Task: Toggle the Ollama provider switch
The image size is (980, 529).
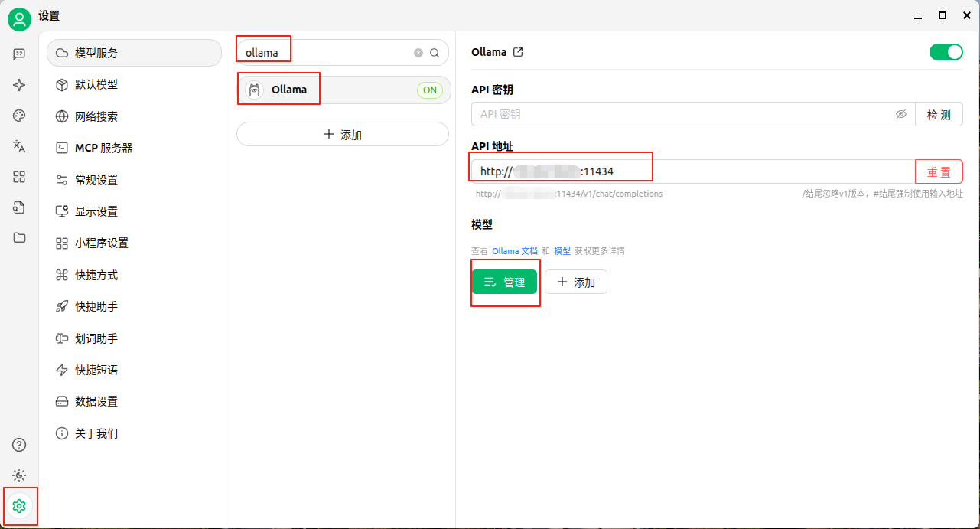Action: point(946,52)
